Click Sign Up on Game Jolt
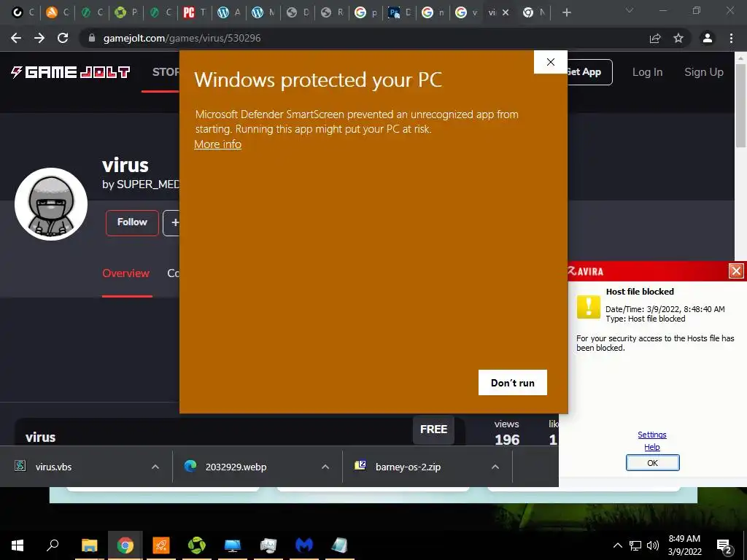The width and height of the screenshot is (747, 560). [x=704, y=72]
